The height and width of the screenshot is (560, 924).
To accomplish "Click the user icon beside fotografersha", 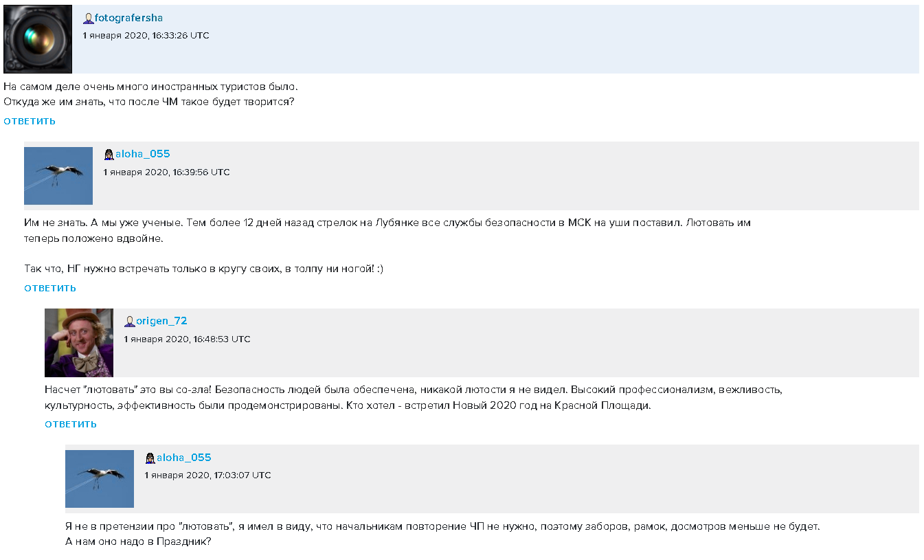I will pos(88,19).
